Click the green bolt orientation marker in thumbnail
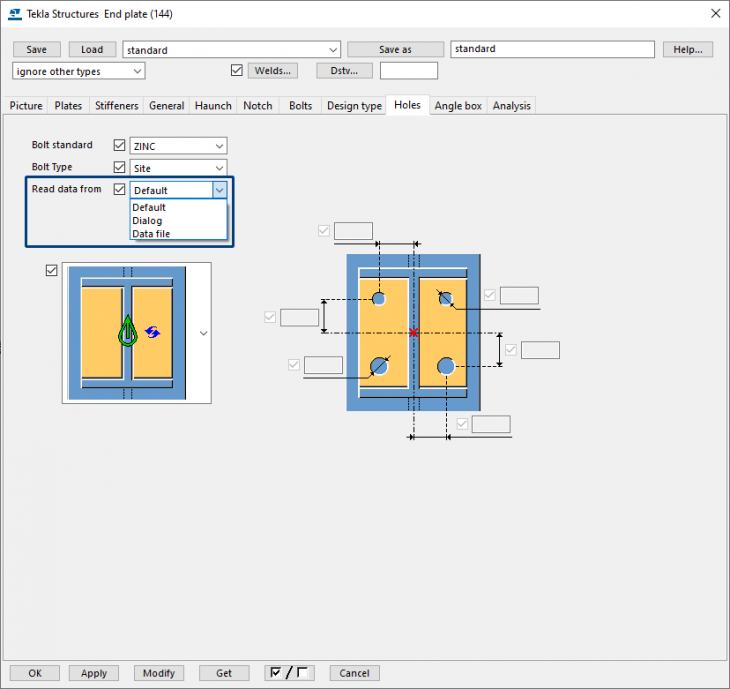 [128, 331]
